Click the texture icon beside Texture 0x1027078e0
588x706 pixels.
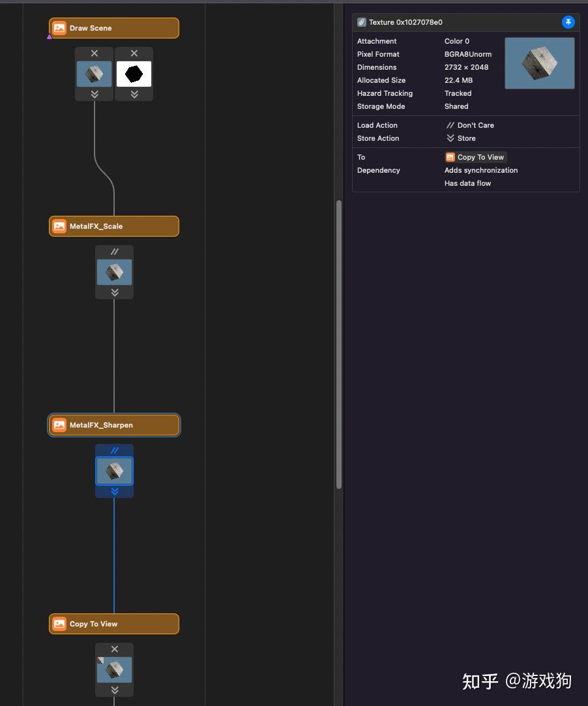[361, 22]
